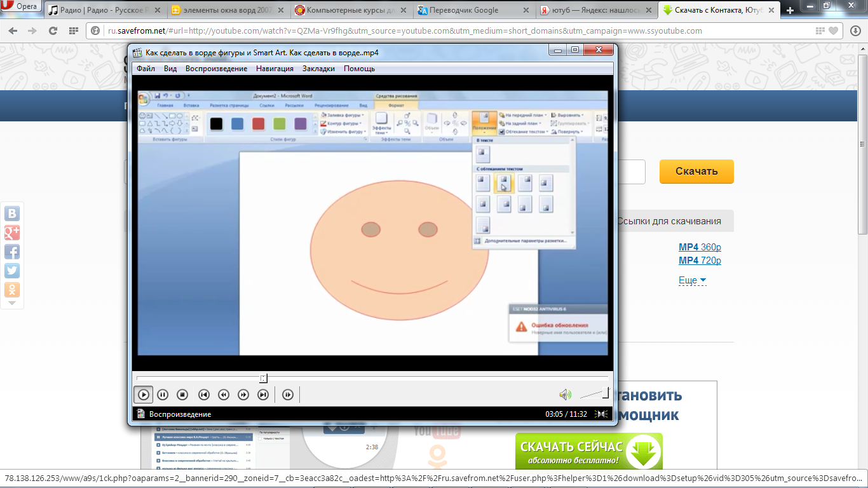Click the Ссылки для скачивания heading
Viewport: 868px width, 488px height.
[669, 221]
